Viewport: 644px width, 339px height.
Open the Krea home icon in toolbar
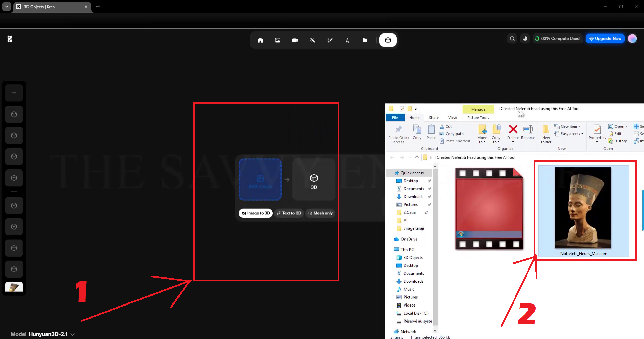click(260, 40)
